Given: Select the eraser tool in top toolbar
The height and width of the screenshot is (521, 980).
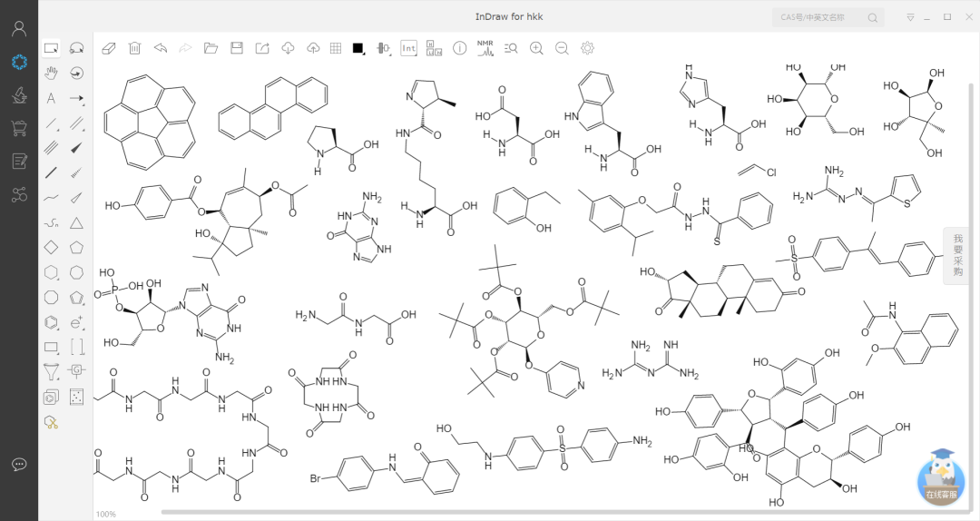Looking at the screenshot, I should tap(109, 48).
